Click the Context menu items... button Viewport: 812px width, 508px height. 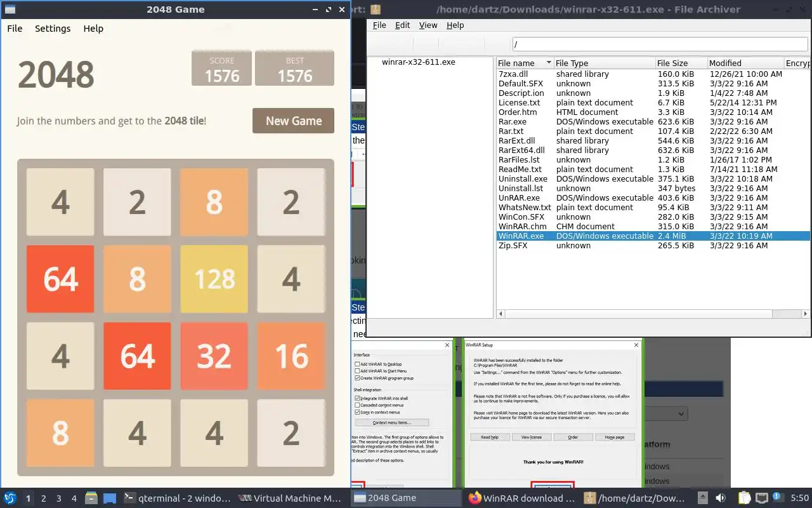[x=392, y=422]
